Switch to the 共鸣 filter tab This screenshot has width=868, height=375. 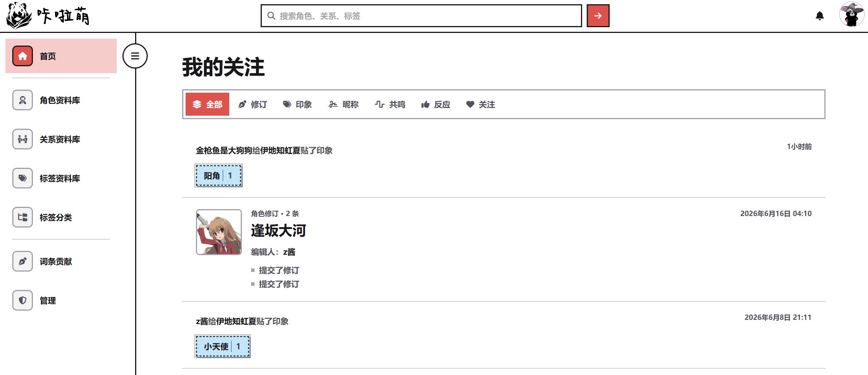click(390, 104)
